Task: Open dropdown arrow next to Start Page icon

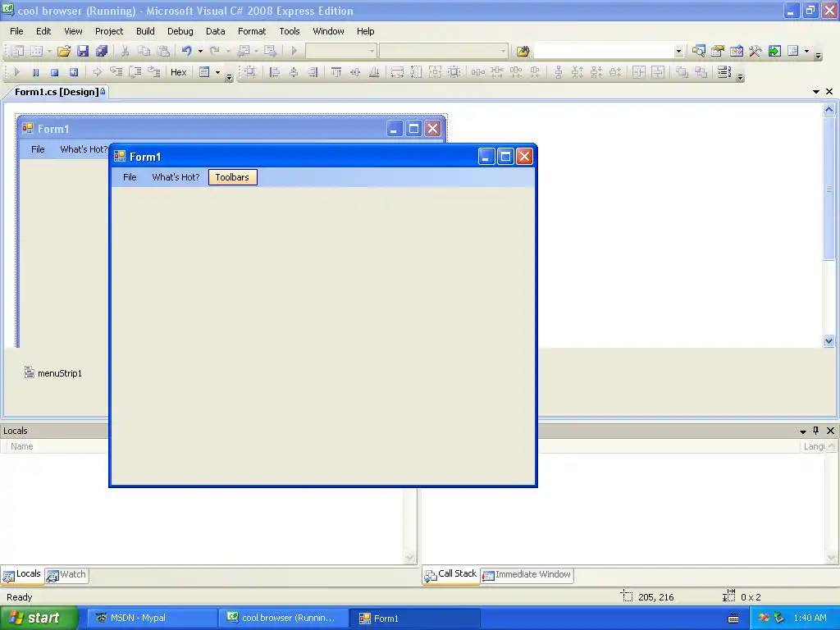Action: point(807,51)
